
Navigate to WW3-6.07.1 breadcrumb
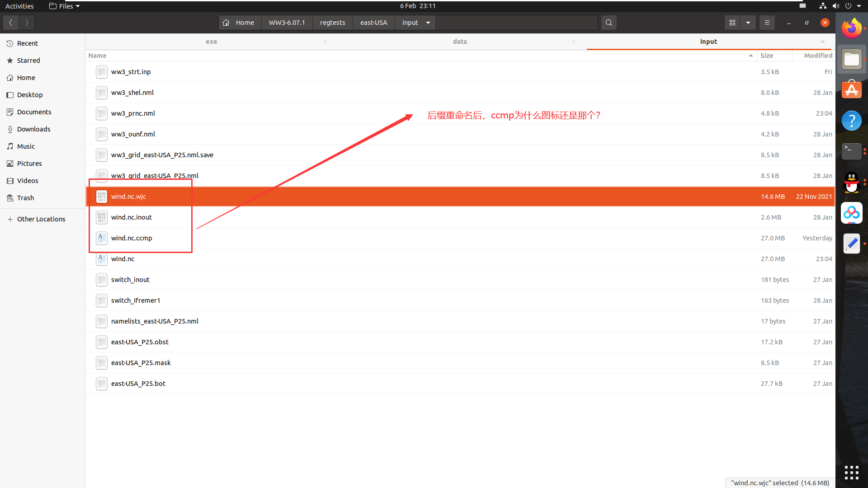287,23
